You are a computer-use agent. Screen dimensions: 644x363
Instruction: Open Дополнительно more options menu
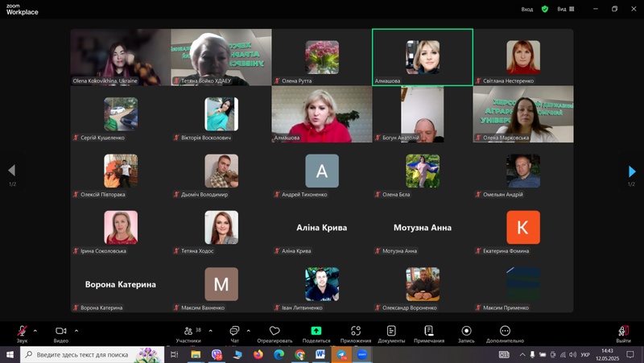tap(505, 334)
